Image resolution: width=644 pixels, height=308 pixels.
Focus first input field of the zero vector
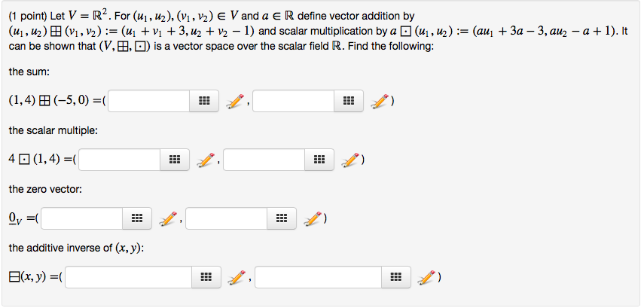pyautogui.click(x=82, y=218)
